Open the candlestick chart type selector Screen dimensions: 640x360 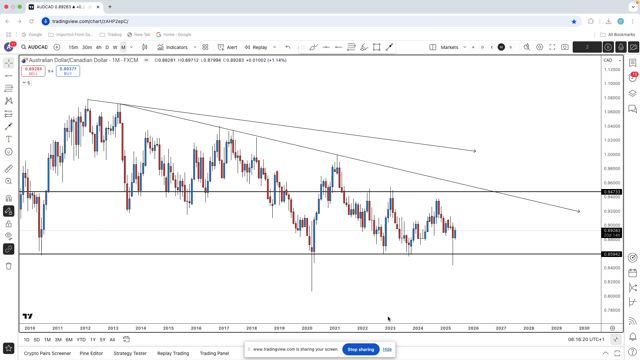click(x=144, y=47)
